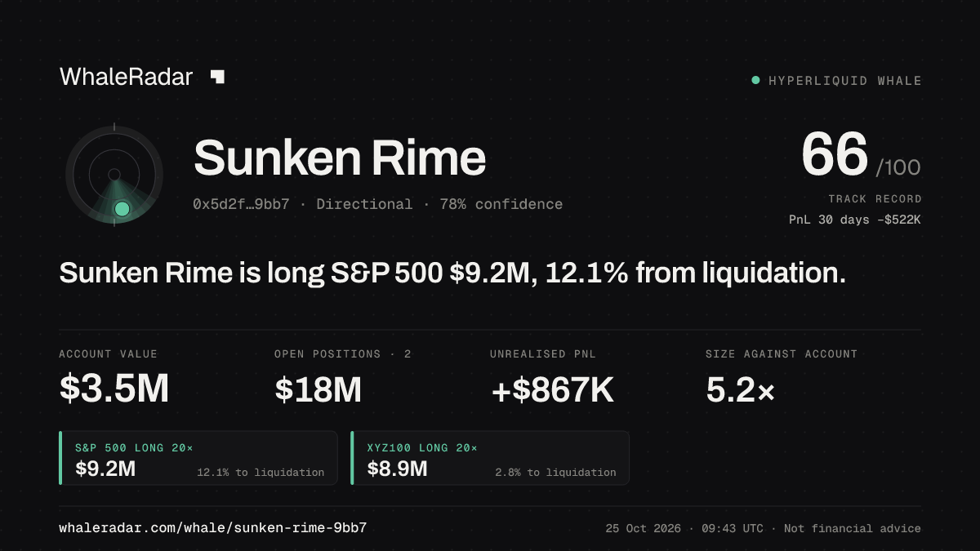Select the Sunken Rime whale name heading
Screen dimensions: 980x551
click(x=340, y=158)
